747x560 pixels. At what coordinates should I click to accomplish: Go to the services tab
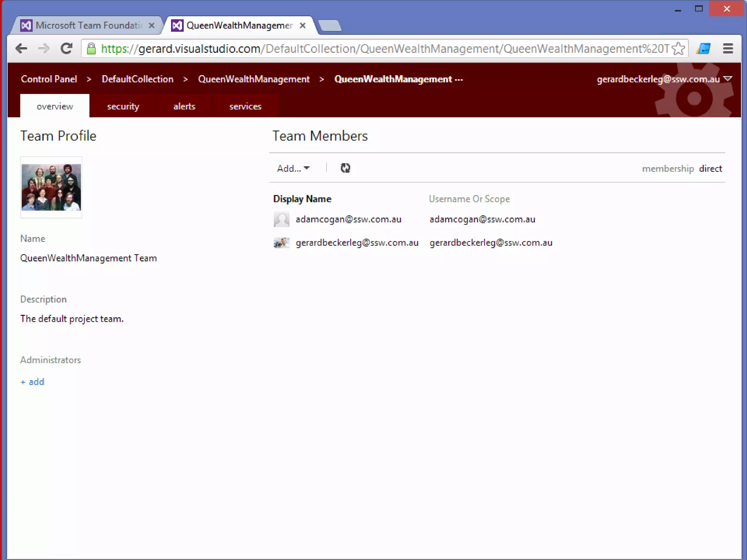[245, 106]
